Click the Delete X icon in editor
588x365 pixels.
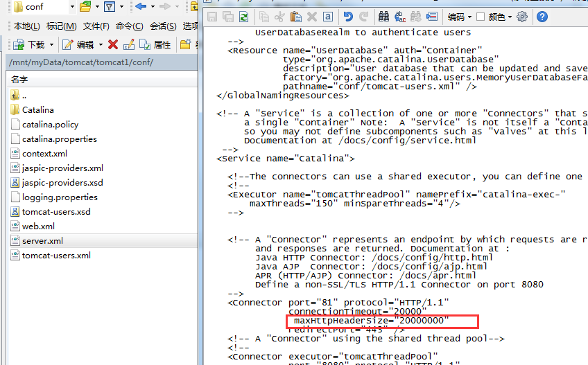tap(312, 17)
